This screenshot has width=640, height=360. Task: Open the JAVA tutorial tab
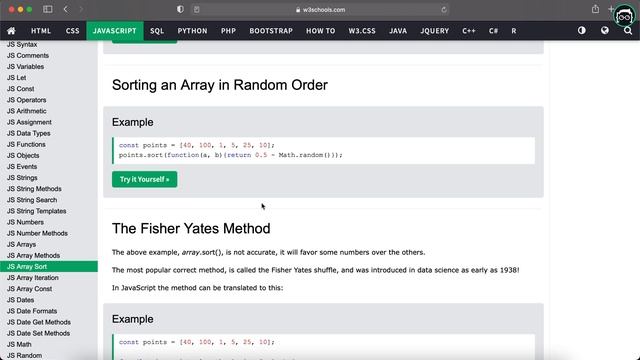[x=398, y=31]
